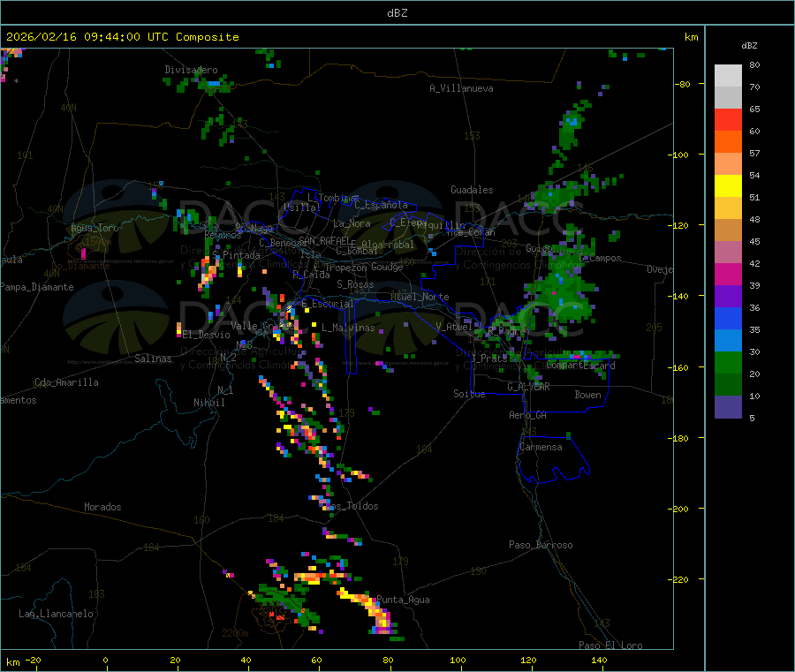Click the Salinas location label
The width and height of the screenshot is (795, 672).
click(x=153, y=359)
